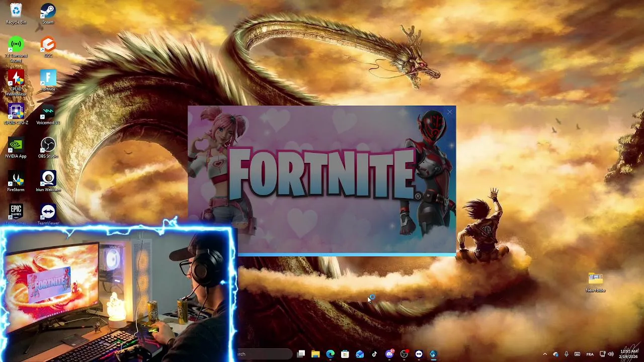
Task: Click the webcam overlay thumbnail
Action: (x=118, y=294)
